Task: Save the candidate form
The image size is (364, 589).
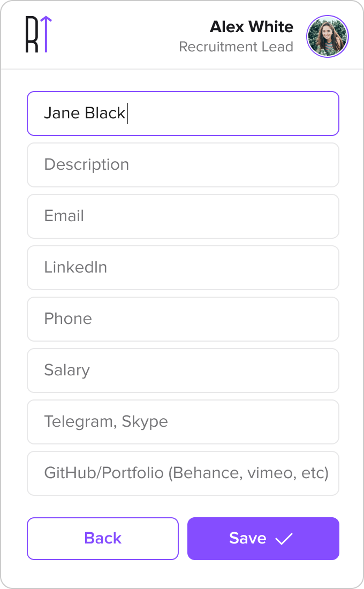Action: tap(263, 539)
